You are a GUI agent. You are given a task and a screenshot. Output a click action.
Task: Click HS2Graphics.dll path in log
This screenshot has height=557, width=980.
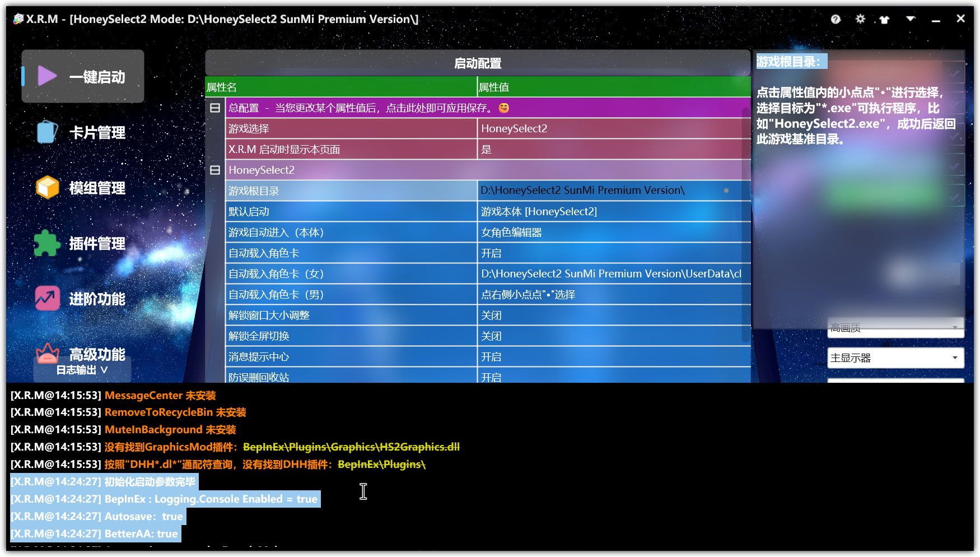click(x=351, y=447)
